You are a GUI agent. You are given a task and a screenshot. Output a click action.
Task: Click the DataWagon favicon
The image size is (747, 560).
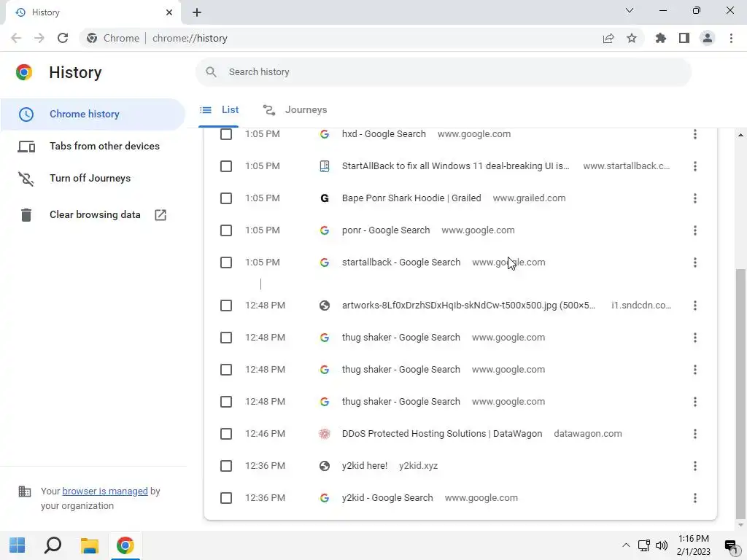click(x=325, y=434)
